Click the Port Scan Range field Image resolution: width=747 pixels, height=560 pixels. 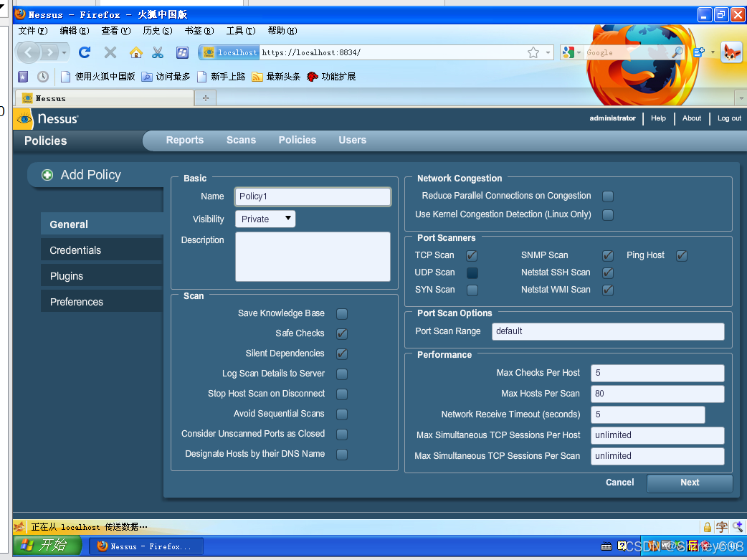click(608, 331)
